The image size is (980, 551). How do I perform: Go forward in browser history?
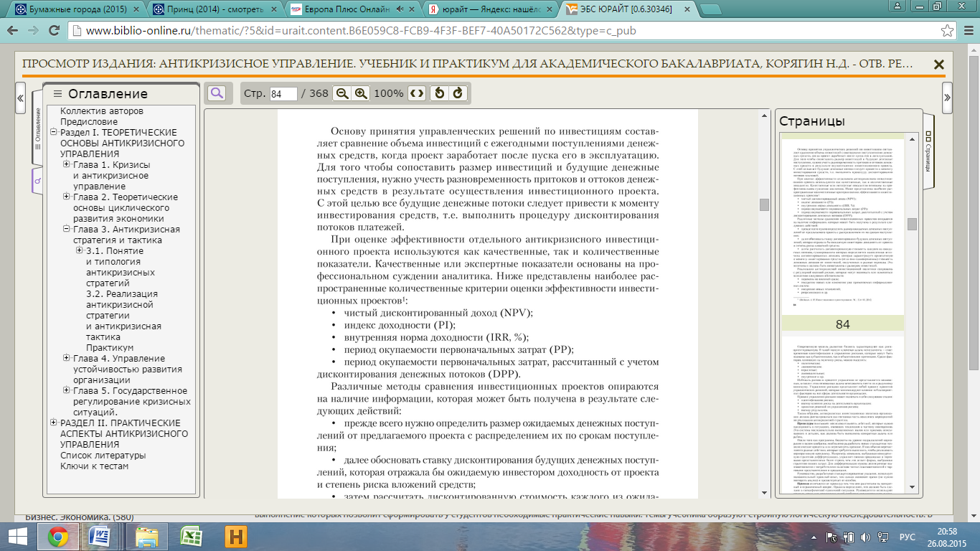pyautogui.click(x=33, y=31)
